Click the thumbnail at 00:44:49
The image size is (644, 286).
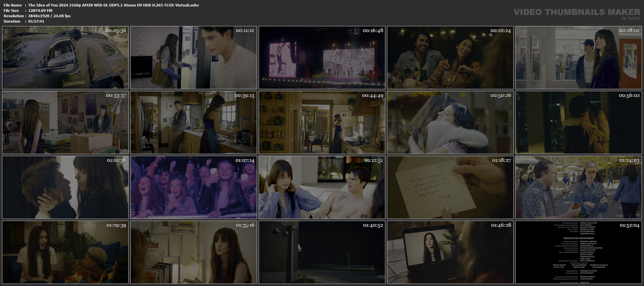pyautogui.click(x=322, y=122)
